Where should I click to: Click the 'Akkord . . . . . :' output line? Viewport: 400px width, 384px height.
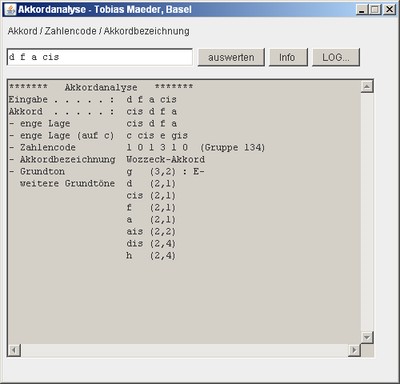coord(93,111)
